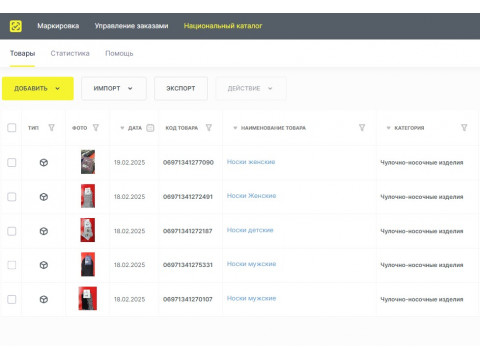The width and height of the screenshot is (480, 360).
Task: Open the КАТЕГОРИЯ column filter icon
Action: 464,128
